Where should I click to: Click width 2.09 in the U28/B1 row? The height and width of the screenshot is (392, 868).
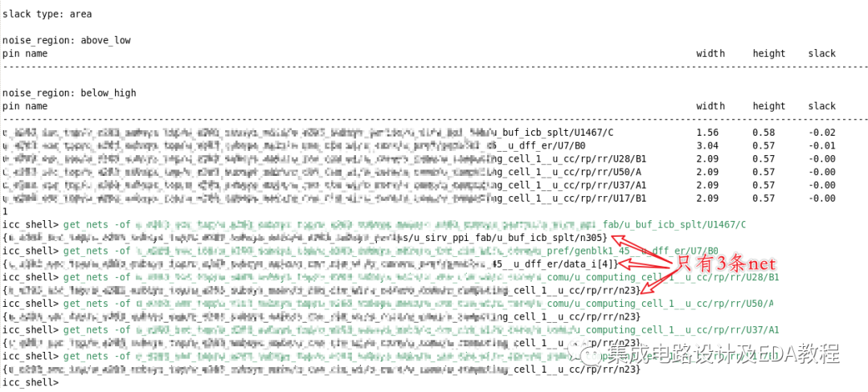(707, 159)
